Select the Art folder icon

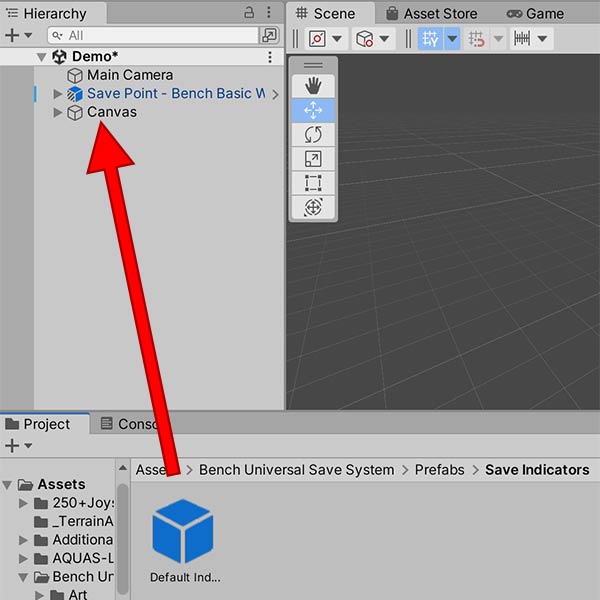(x=57, y=595)
